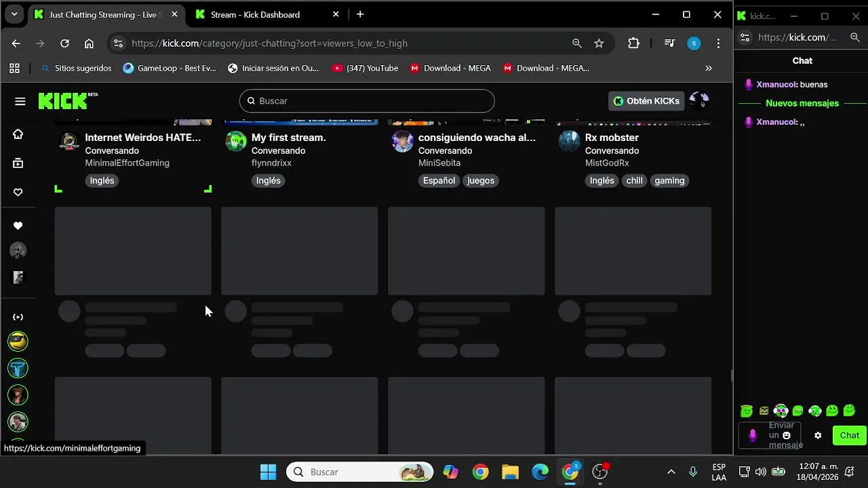
Task: Expand hidden bookmarks chevron
Action: (x=709, y=68)
